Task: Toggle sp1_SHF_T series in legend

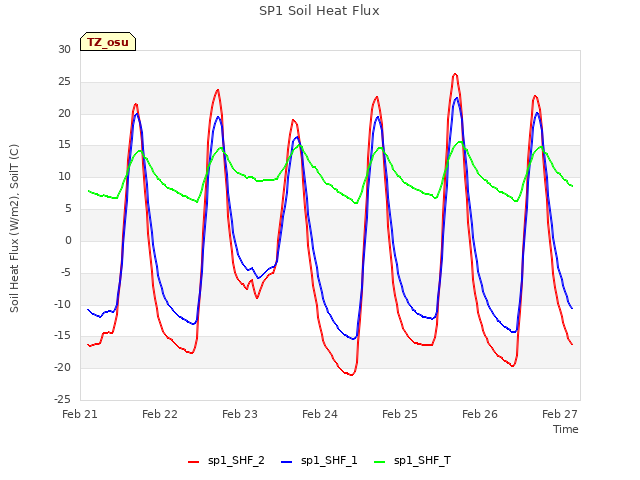Action: click(412, 460)
